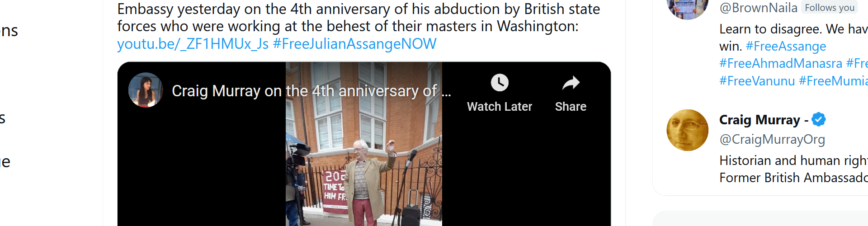
Task: Click the Watch Later clock icon
Action: coord(500,83)
